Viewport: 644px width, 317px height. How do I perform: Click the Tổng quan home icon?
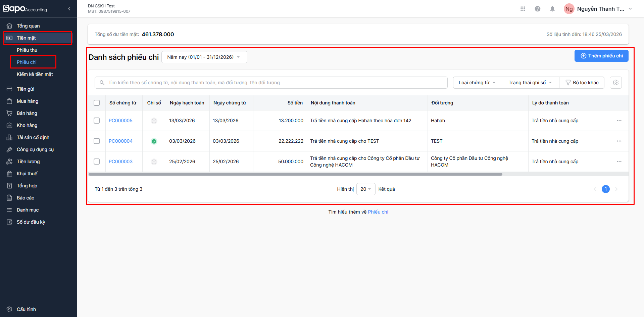(9, 26)
